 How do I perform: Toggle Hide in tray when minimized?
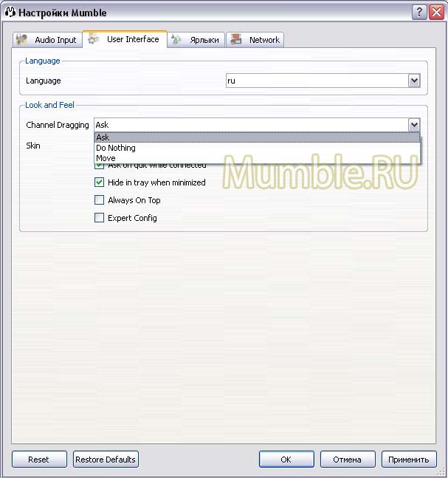click(x=100, y=182)
